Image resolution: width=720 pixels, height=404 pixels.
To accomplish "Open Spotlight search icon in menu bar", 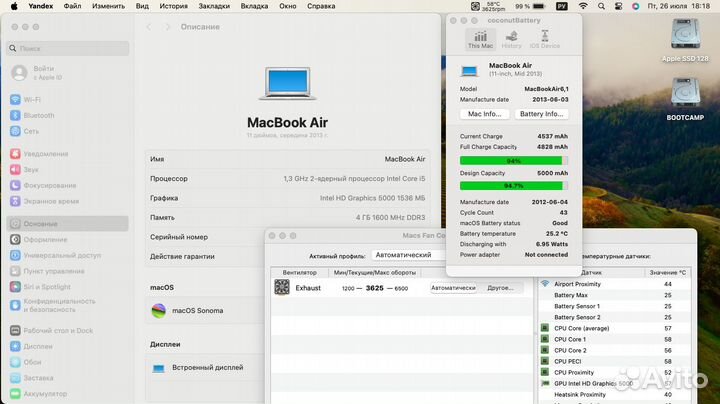I will click(x=601, y=6).
